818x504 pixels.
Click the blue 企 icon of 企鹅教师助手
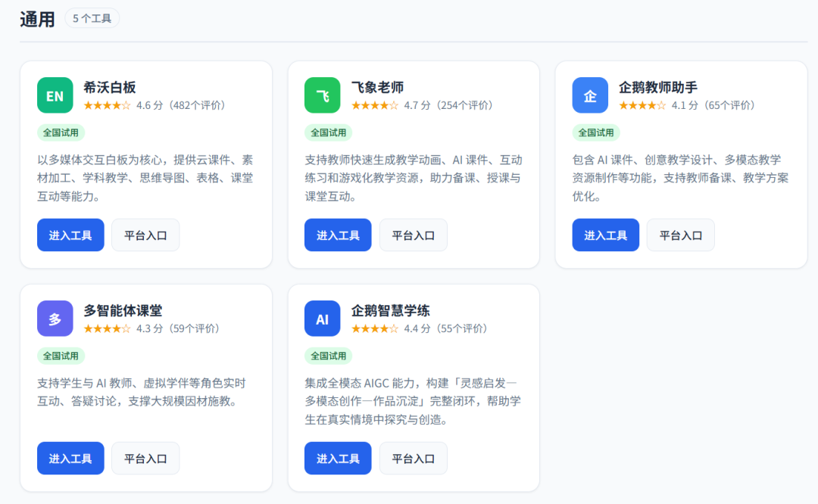click(590, 95)
